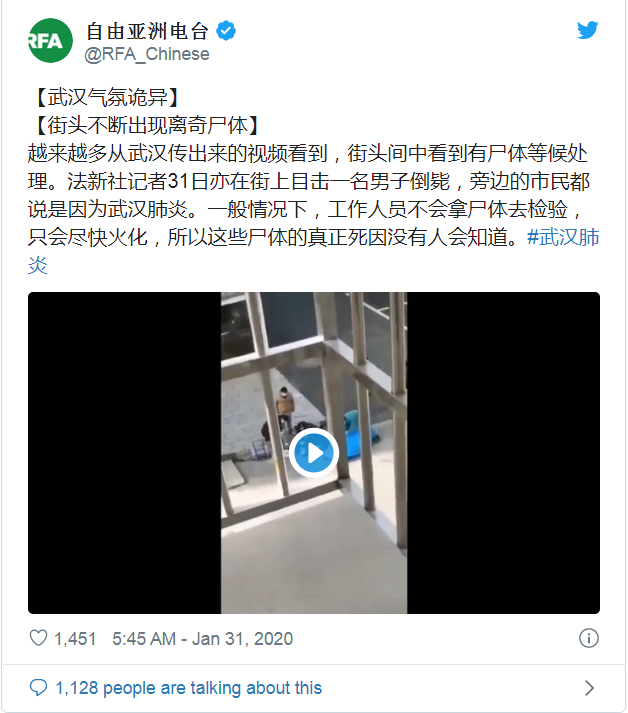Viewport: 628px width, 713px height.
Task: Play the embedded video
Action: coord(314,453)
